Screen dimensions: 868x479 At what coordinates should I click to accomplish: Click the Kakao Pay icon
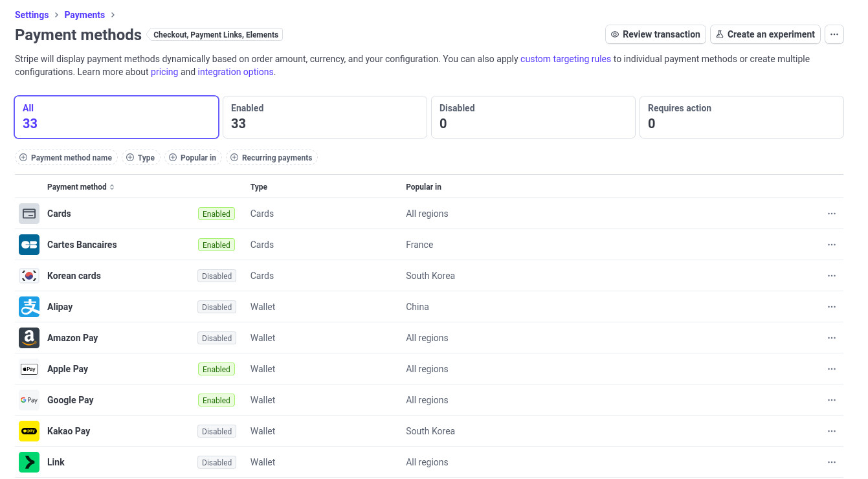pos(29,431)
